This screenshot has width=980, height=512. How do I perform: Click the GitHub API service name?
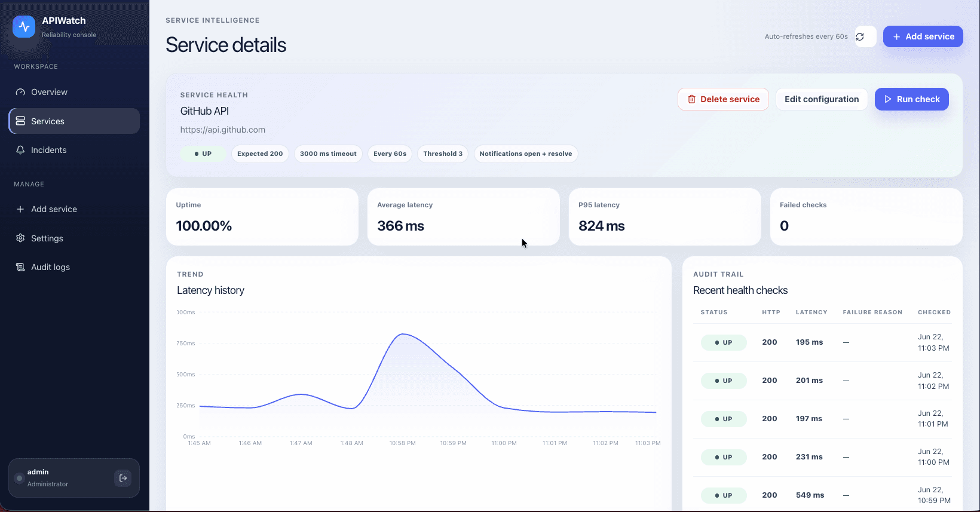(x=204, y=111)
